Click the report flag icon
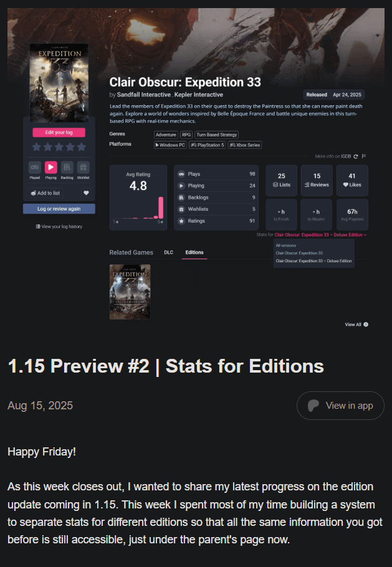This screenshot has height=567, width=392. coord(364,156)
